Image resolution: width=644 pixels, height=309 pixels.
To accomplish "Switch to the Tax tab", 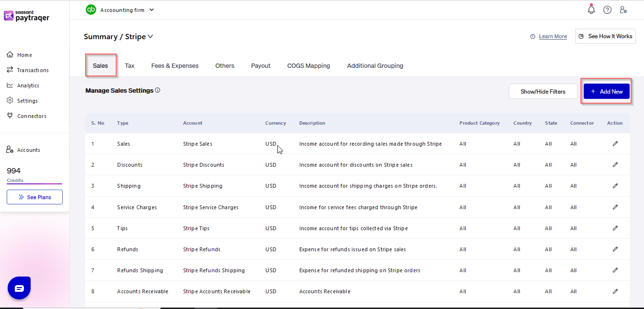I will 130,65.
